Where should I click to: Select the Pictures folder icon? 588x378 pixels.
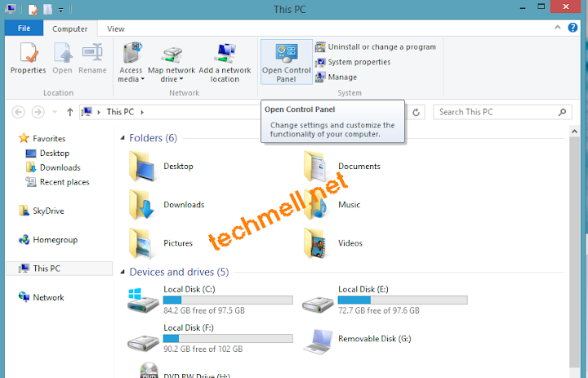pyautogui.click(x=142, y=243)
